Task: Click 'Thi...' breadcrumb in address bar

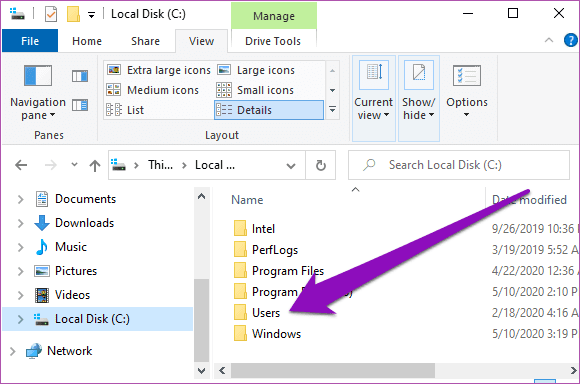Action: point(160,165)
